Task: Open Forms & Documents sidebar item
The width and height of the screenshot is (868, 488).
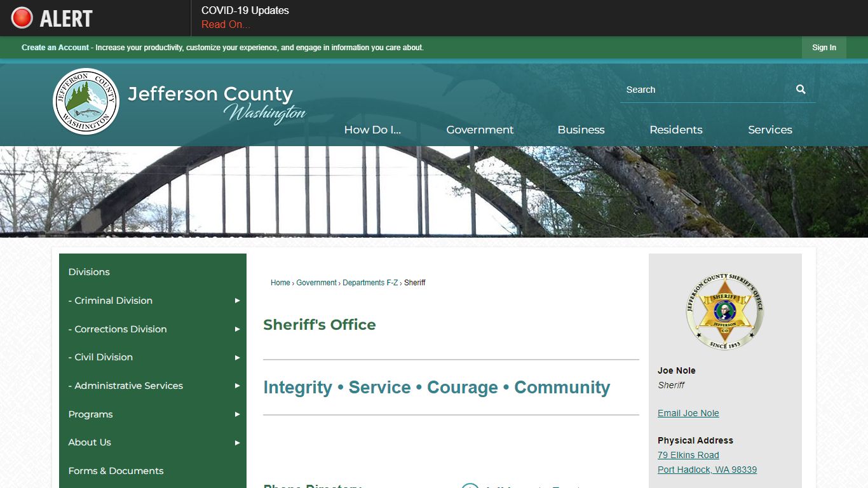Action: coord(116,471)
